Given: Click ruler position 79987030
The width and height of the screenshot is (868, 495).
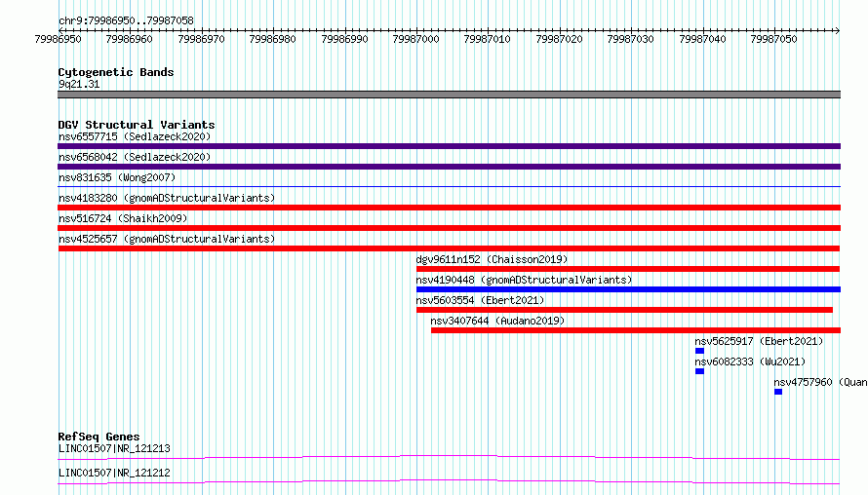Looking at the screenshot, I should click(x=630, y=39).
